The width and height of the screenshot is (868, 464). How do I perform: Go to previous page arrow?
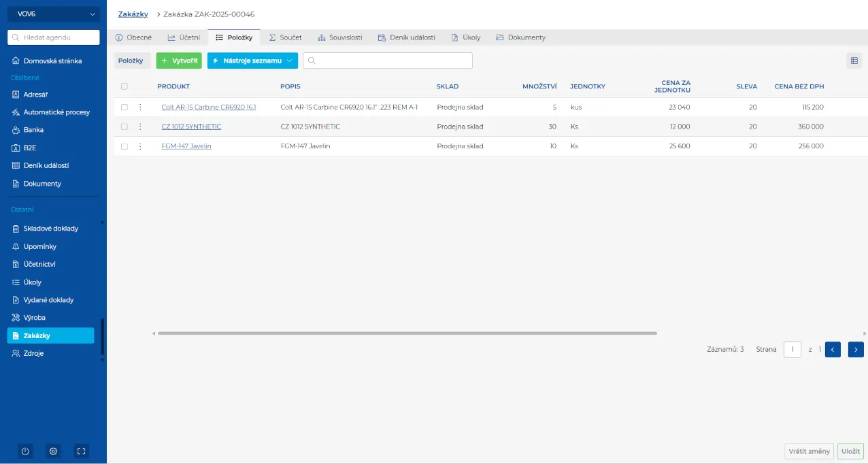click(x=833, y=350)
